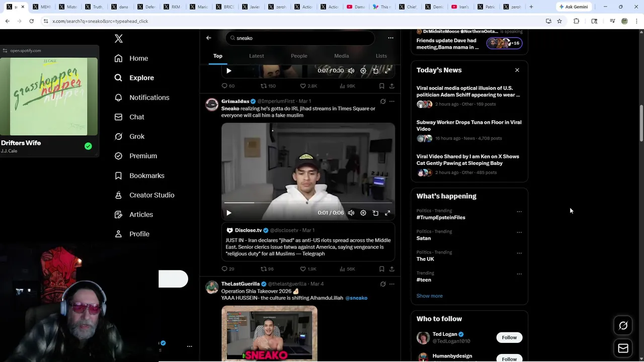Click Show more under What's happening
This screenshot has width=644, height=362.
coord(430,296)
